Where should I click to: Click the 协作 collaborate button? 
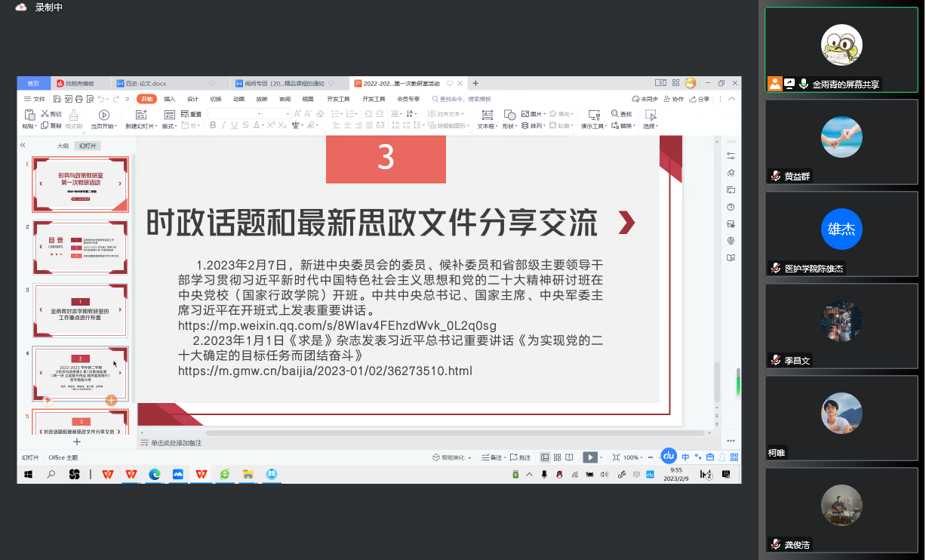(673, 99)
